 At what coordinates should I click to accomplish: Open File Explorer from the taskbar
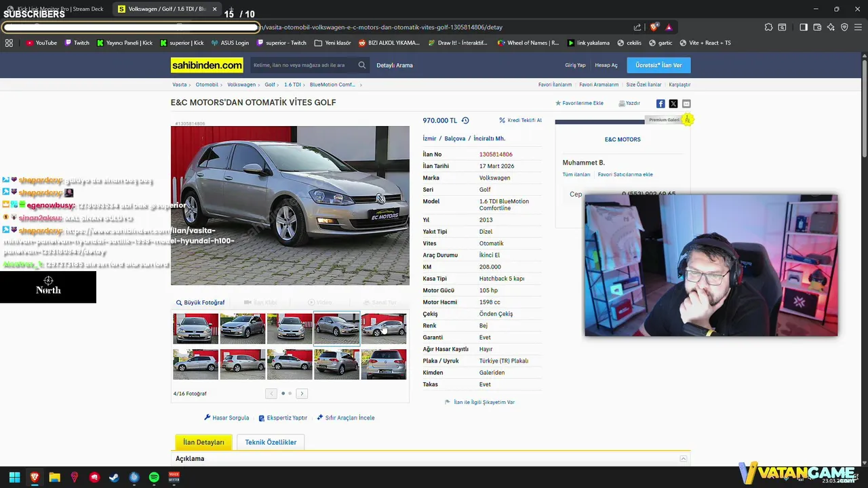tap(54, 477)
